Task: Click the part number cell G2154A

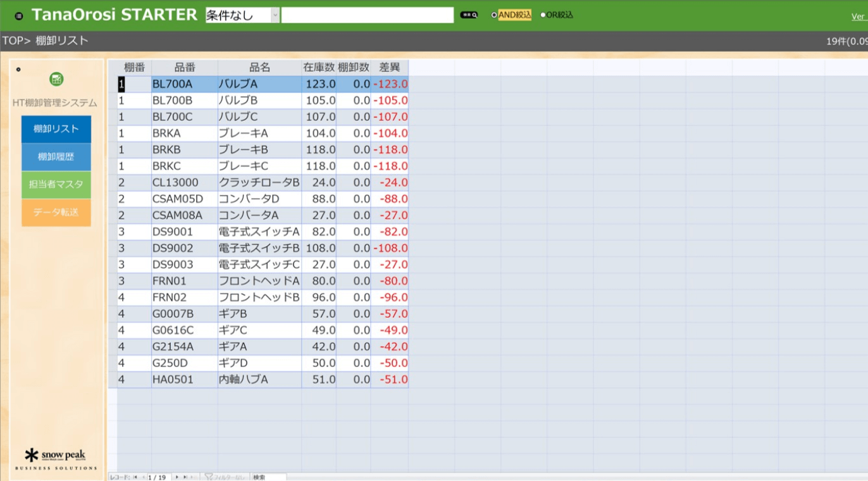Action: click(185, 347)
